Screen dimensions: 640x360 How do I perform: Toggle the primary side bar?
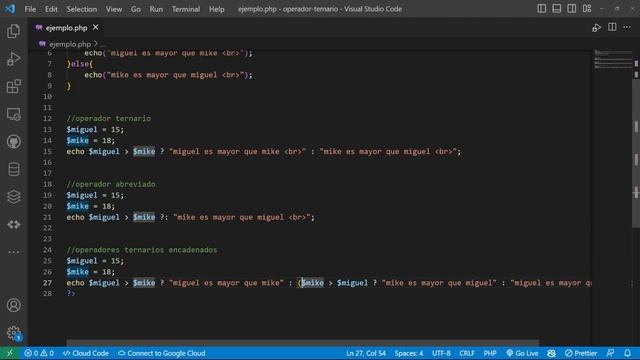tap(541, 9)
